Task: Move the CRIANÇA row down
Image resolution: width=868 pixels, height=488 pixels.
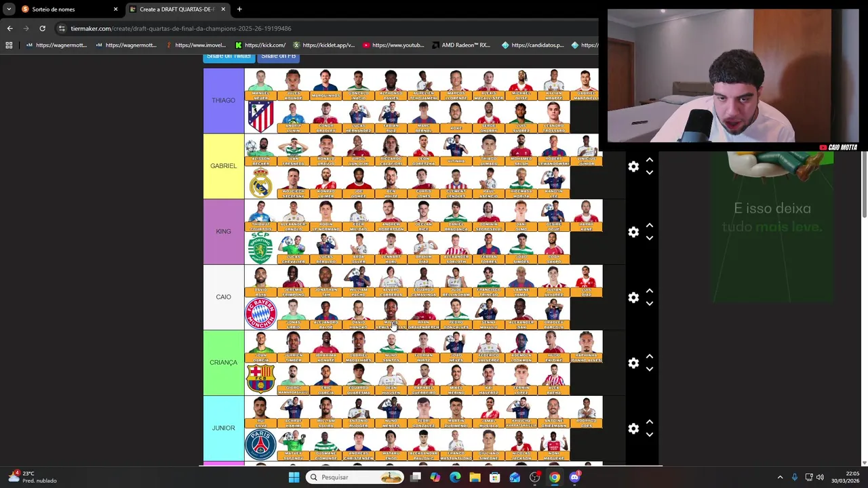Action: click(x=650, y=369)
